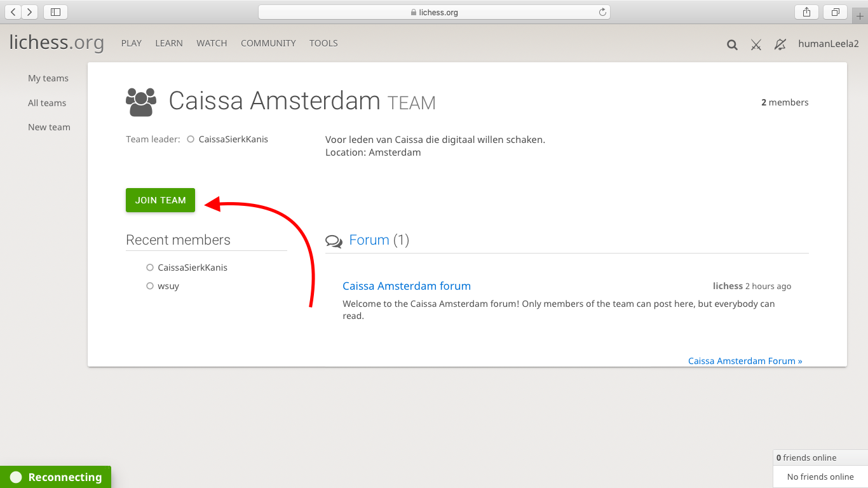Click the team group icon beside title
This screenshot has width=868, height=488.
tap(141, 102)
